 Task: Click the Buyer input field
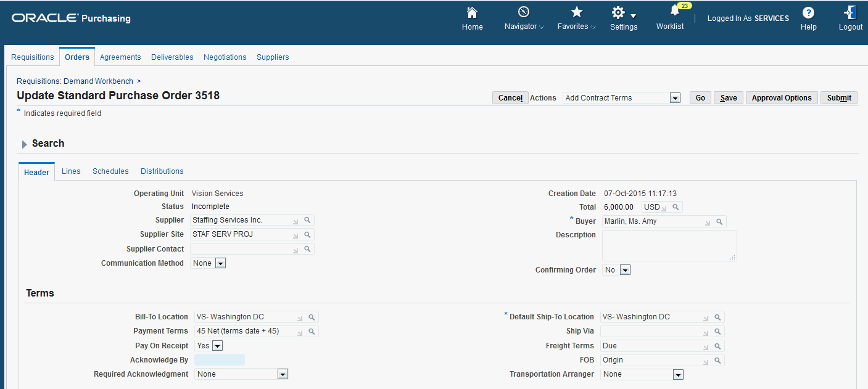pyautogui.click(x=658, y=221)
